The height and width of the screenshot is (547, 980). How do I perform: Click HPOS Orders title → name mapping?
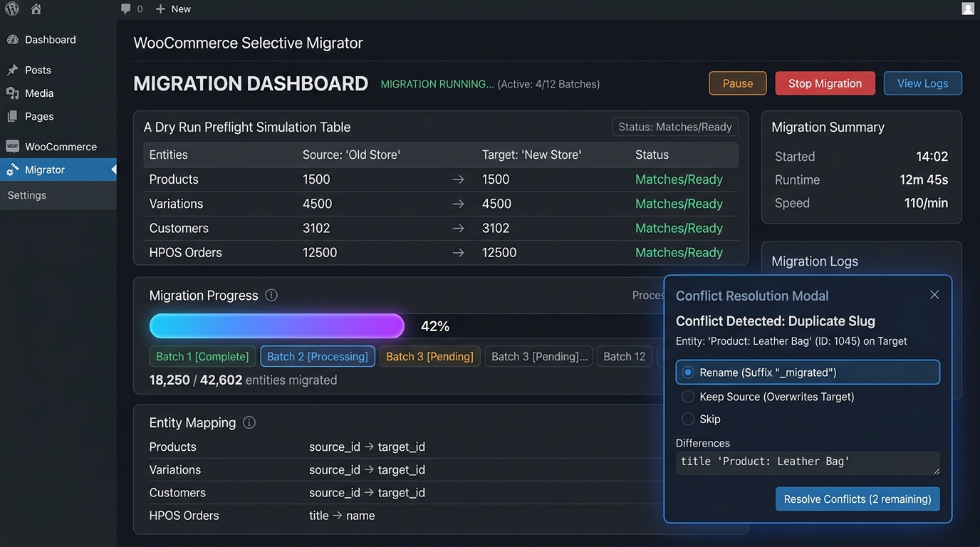pos(342,516)
